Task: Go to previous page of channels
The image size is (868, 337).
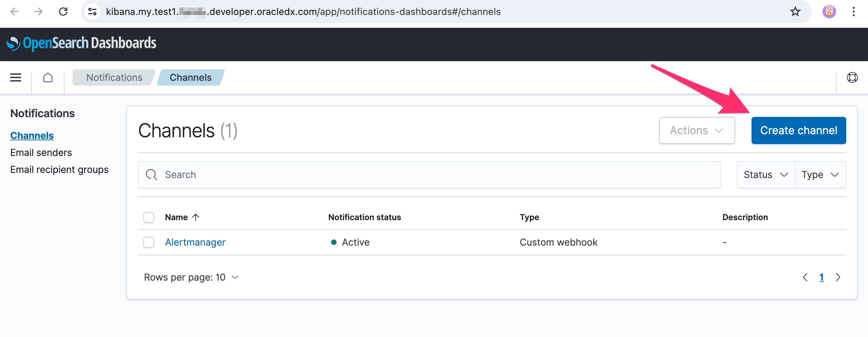Action: point(805,277)
